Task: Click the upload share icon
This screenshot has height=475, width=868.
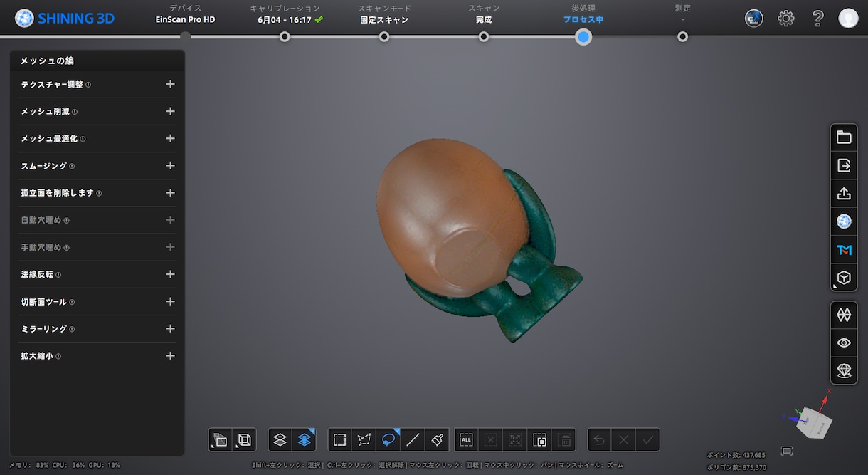Action: coord(844,193)
